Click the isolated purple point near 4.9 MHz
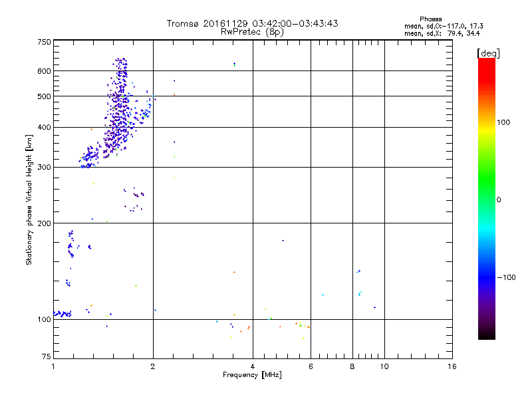This screenshot has height=399, width=532. [283, 241]
